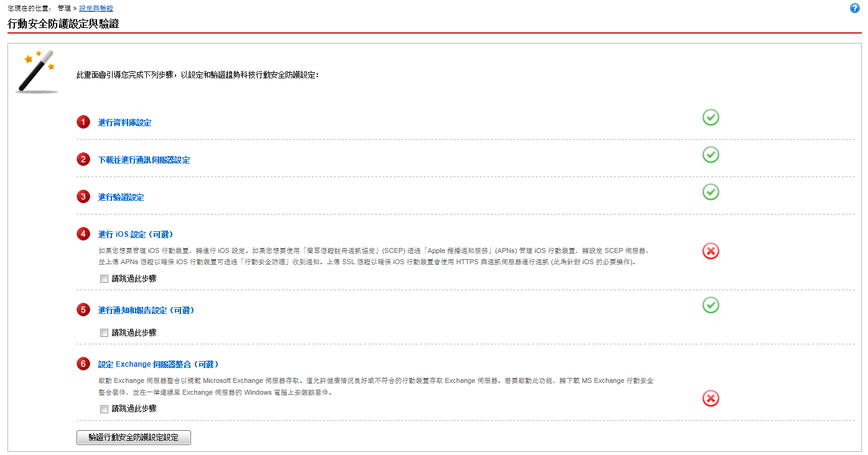Click the red step 1 number badge
This screenshot has width=868, height=455.
tap(83, 122)
